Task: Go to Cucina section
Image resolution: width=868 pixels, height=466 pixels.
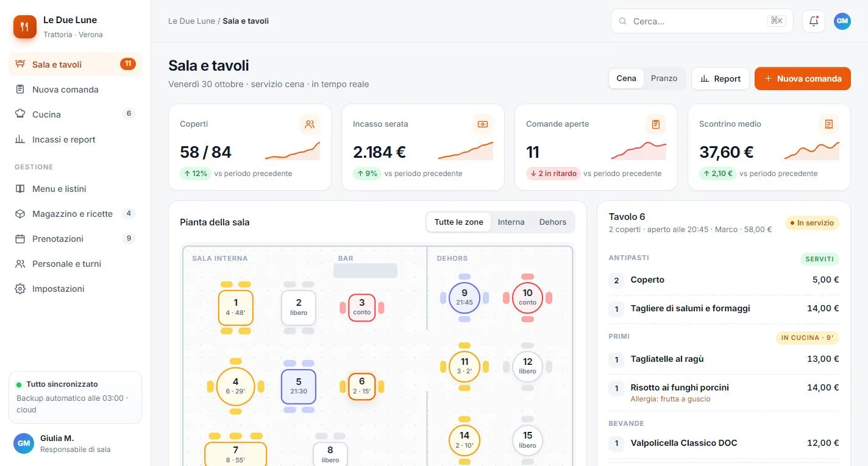Action: [x=75, y=115]
